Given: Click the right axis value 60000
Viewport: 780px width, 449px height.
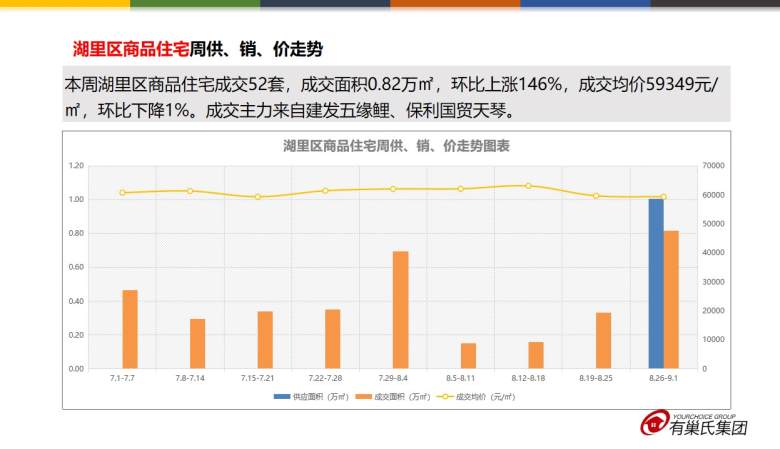Looking at the screenshot, I should (x=713, y=195).
